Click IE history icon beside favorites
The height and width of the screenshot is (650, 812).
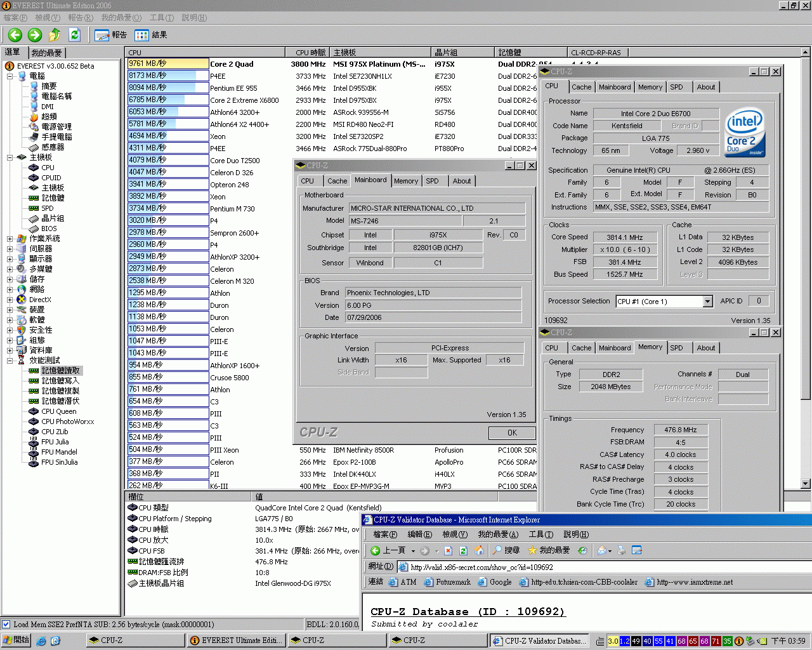click(x=582, y=550)
